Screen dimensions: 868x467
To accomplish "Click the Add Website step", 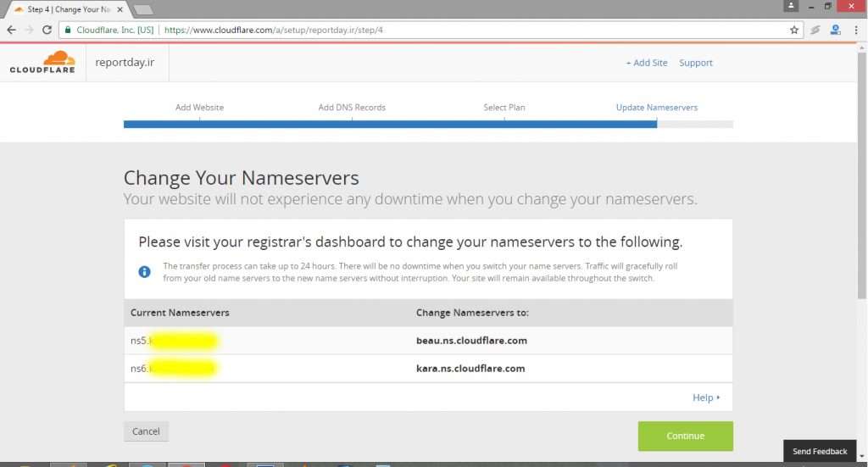I will pos(200,108).
